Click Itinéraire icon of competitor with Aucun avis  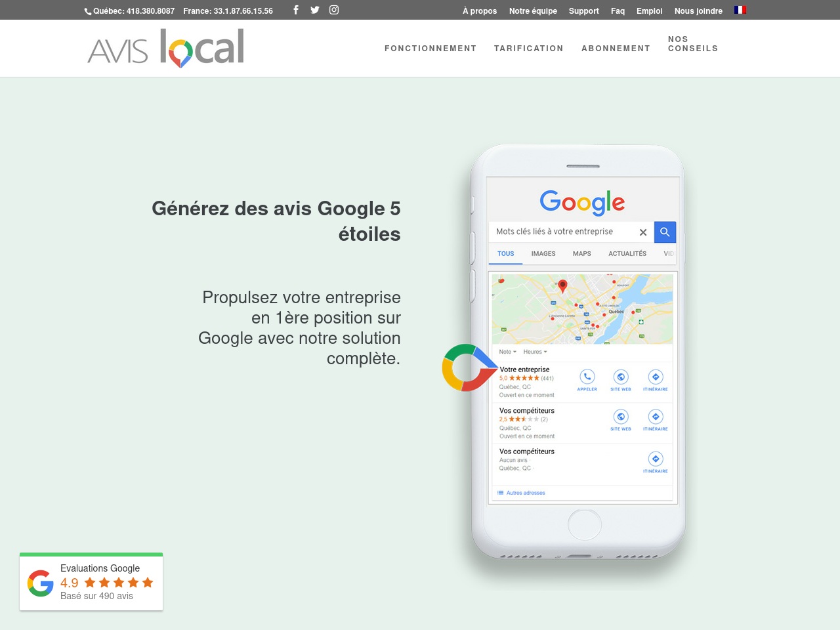[656, 459]
